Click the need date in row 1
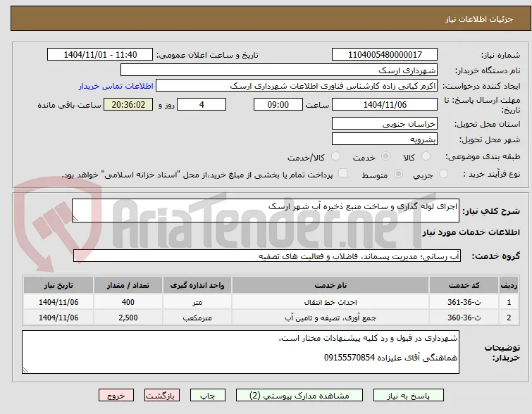Viewport: 532px width, 414px height. tap(58, 302)
